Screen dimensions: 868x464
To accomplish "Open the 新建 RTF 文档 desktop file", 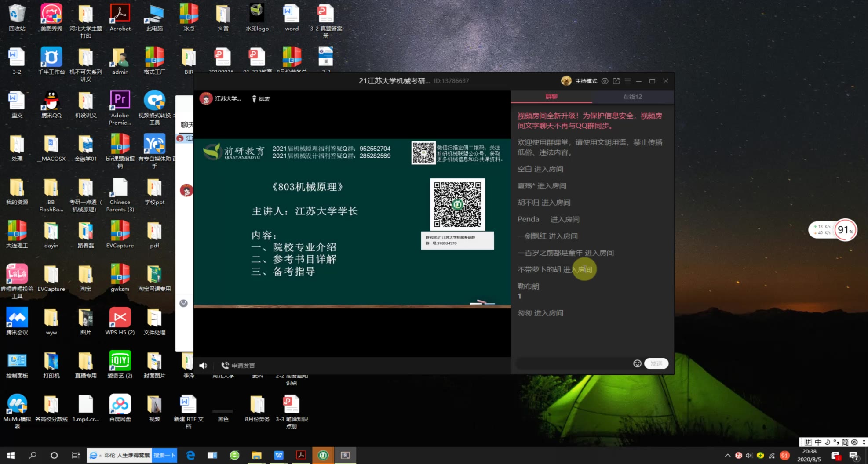I will [x=189, y=411].
